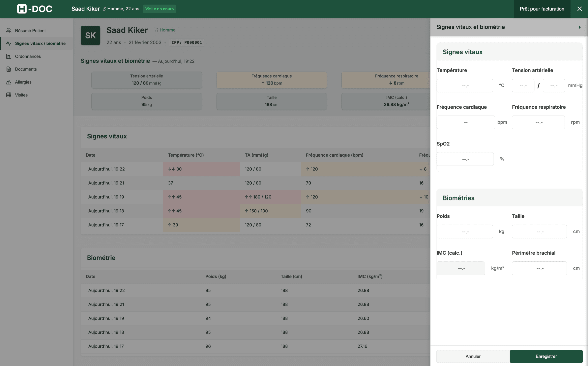Click the SpO2 percentage field

465,159
